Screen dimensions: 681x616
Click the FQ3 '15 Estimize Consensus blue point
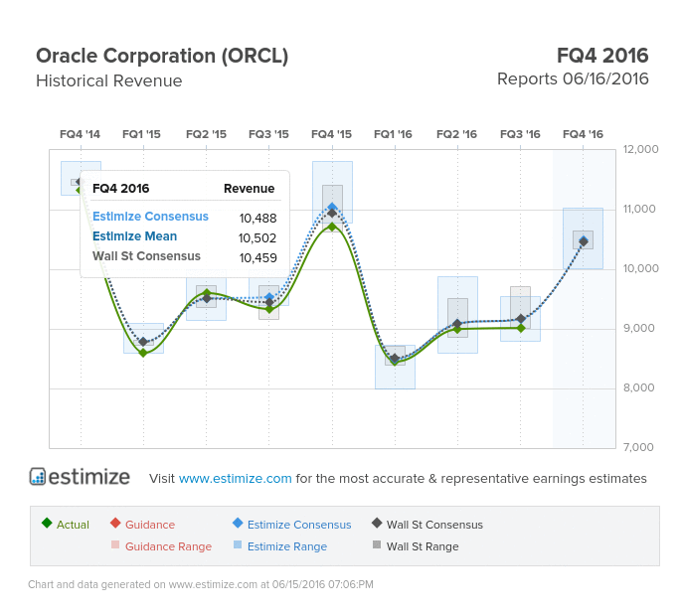[269, 297]
